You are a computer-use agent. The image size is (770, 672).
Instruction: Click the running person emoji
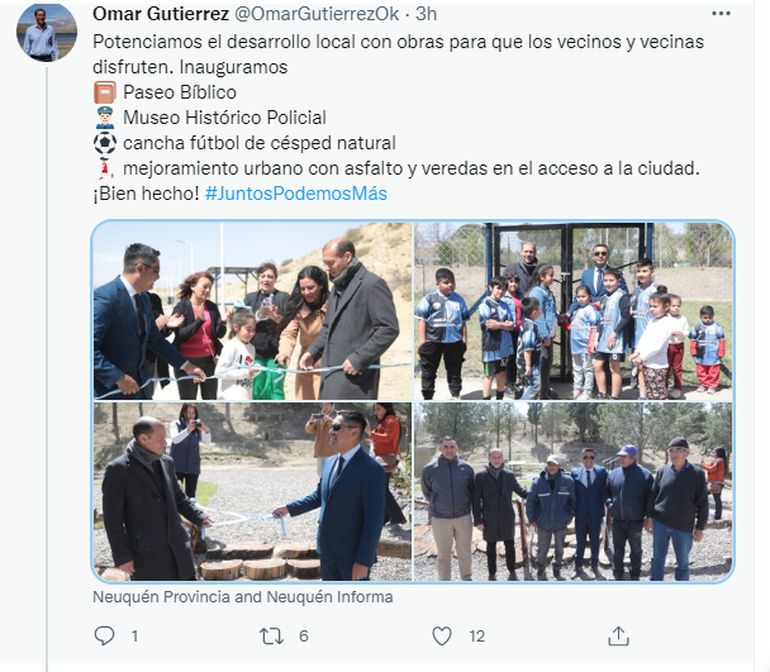point(105,168)
